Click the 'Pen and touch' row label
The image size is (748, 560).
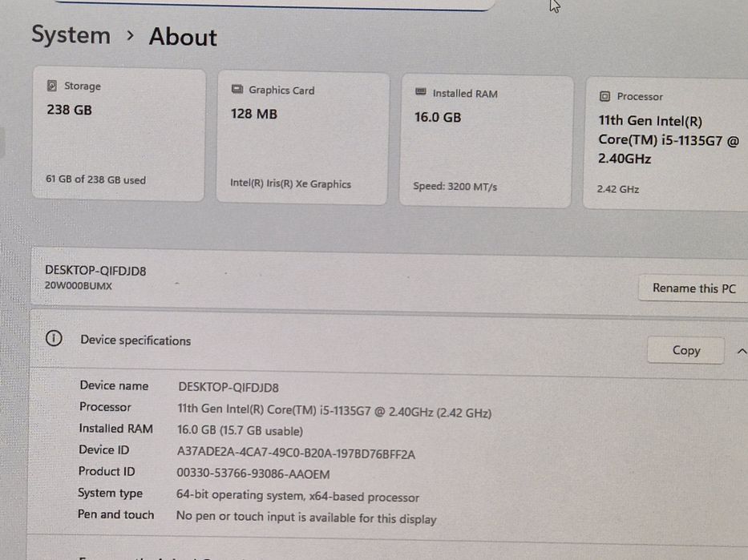[116, 514]
